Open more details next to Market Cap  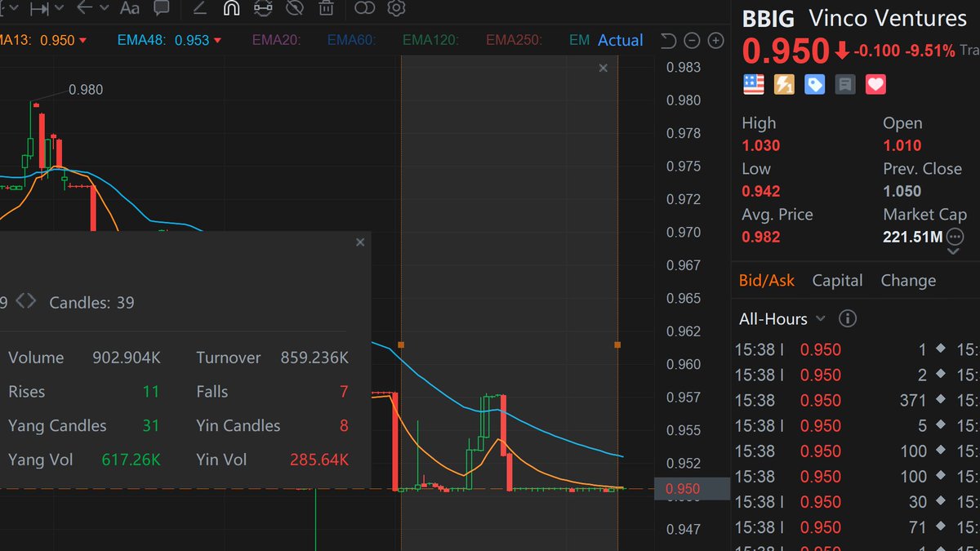pyautogui.click(x=955, y=238)
